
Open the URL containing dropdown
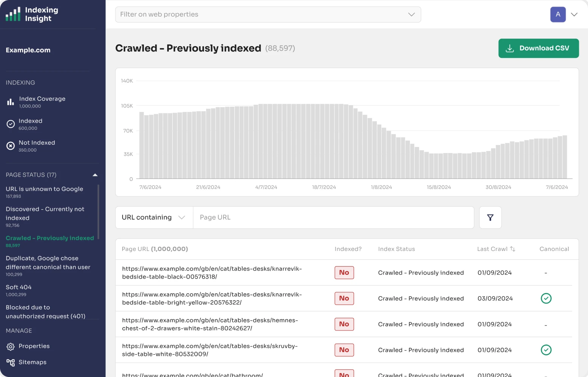pyautogui.click(x=154, y=218)
